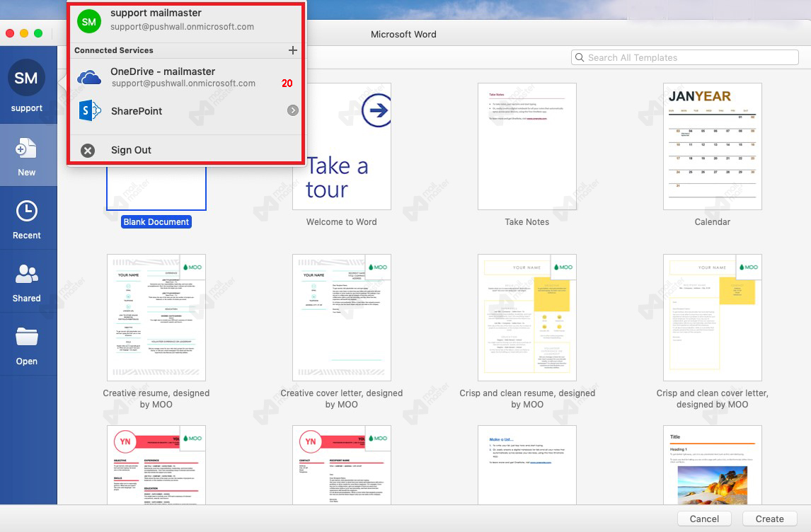
Task: Select Crisp and clean resume template
Action: pyautogui.click(x=527, y=318)
